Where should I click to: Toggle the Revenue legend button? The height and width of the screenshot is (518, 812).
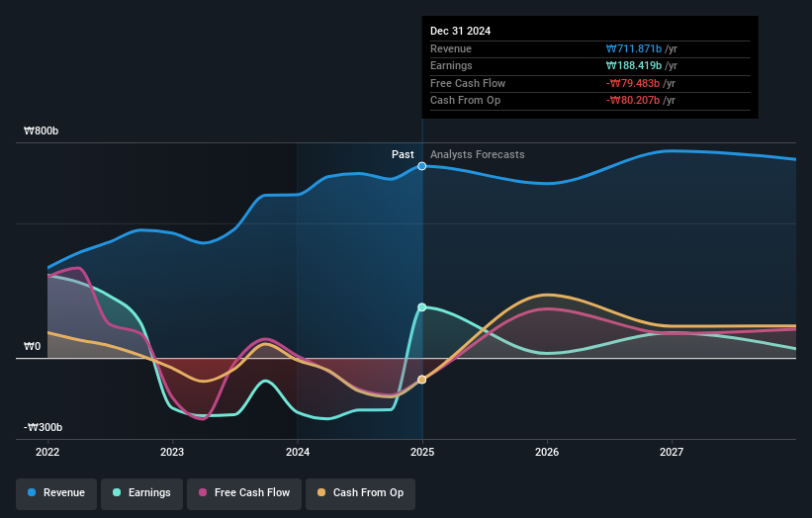pyautogui.click(x=56, y=493)
